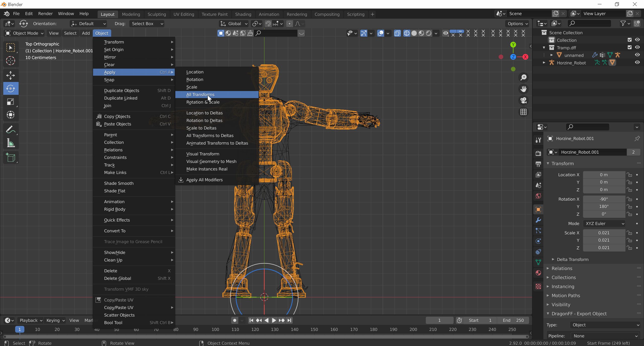Select the Move tool in toolbar
Viewport: 644px width, 346px height.
tap(11, 75)
